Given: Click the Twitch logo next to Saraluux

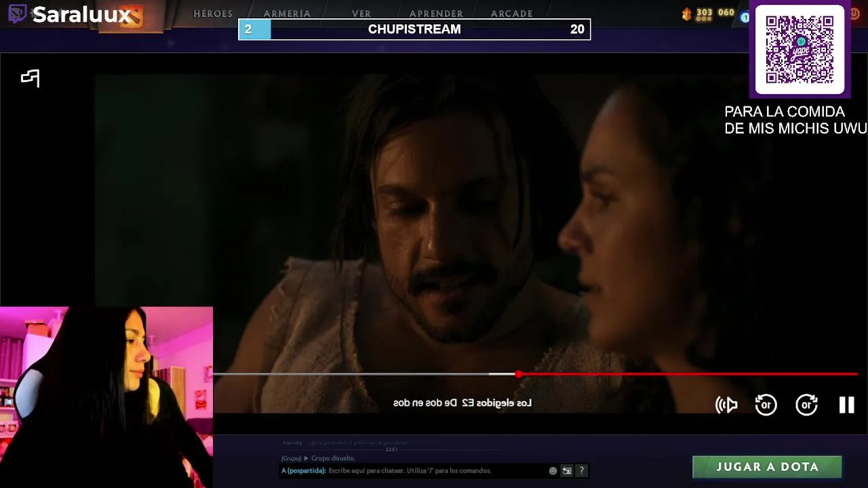Looking at the screenshot, I should coord(18,14).
